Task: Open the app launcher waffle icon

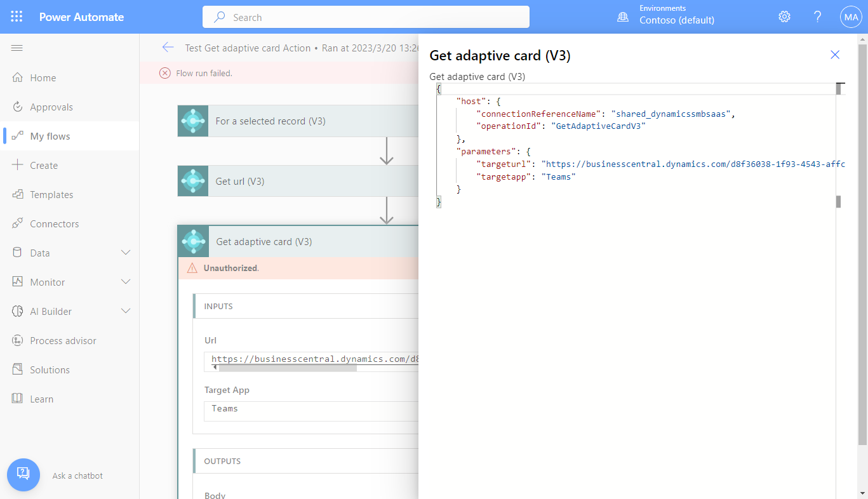Action: point(17,17)
